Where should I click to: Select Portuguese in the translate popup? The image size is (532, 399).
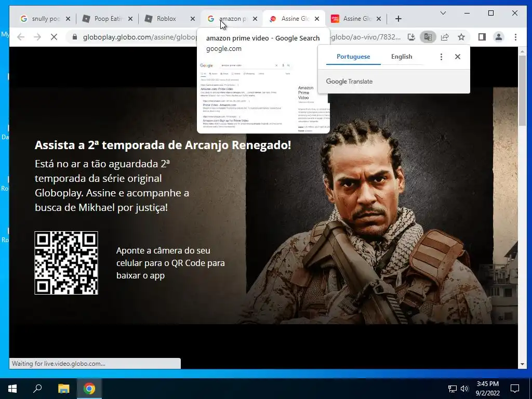[x=353, y=57]
